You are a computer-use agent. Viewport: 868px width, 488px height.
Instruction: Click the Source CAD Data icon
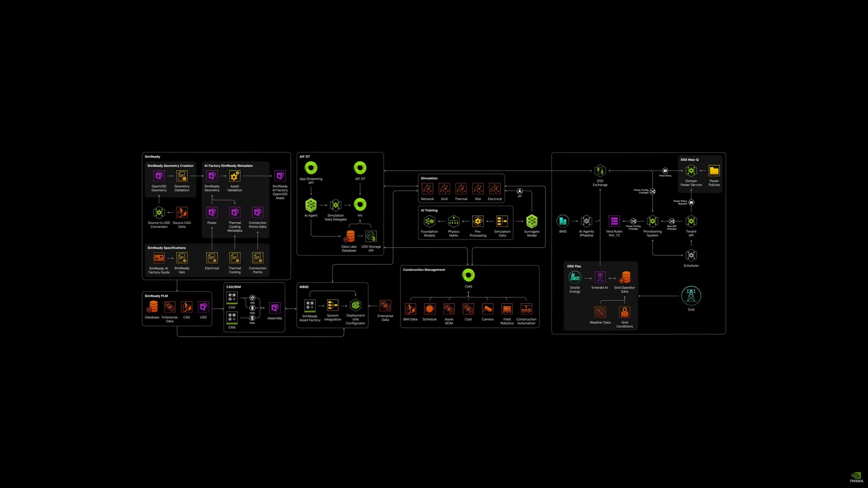click(182, 212)
